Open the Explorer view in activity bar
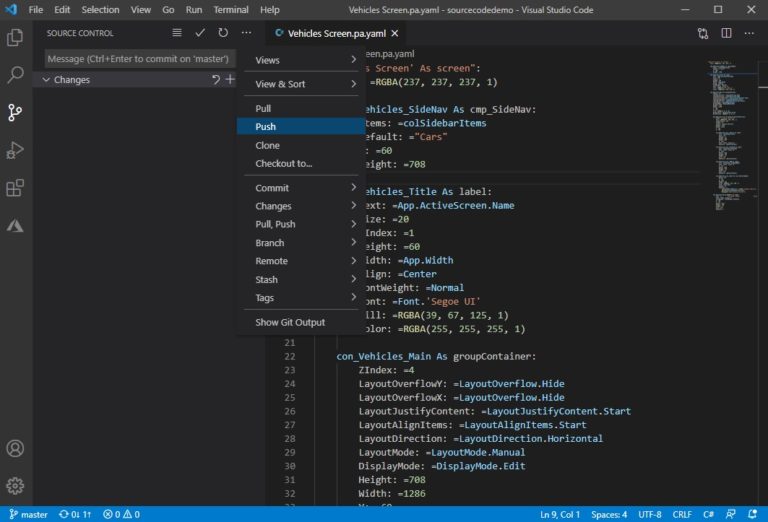The image size is (768, 522). pos(15,38)
